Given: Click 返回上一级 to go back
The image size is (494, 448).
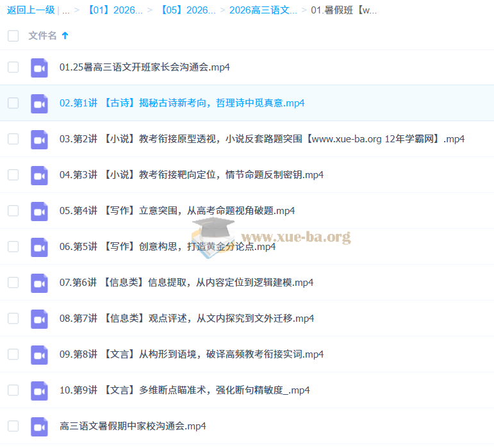Looking at the screenshot, I should (x=31, y=10).
